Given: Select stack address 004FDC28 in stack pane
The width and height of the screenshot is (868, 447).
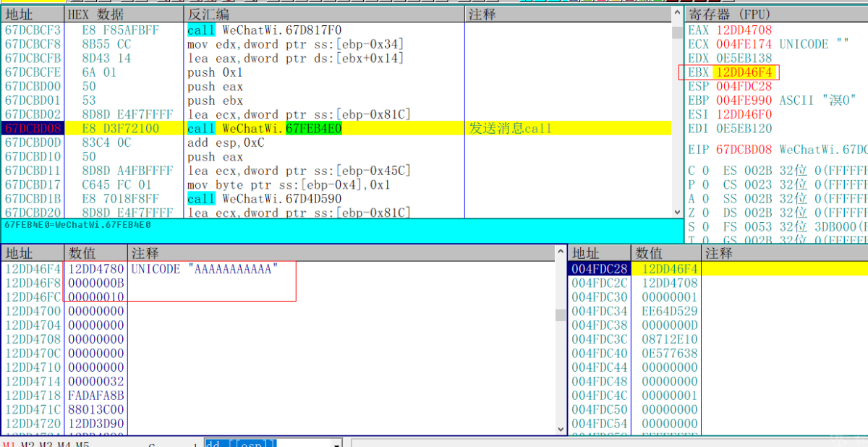Looking at the screenshot, I should coord(600,269).
